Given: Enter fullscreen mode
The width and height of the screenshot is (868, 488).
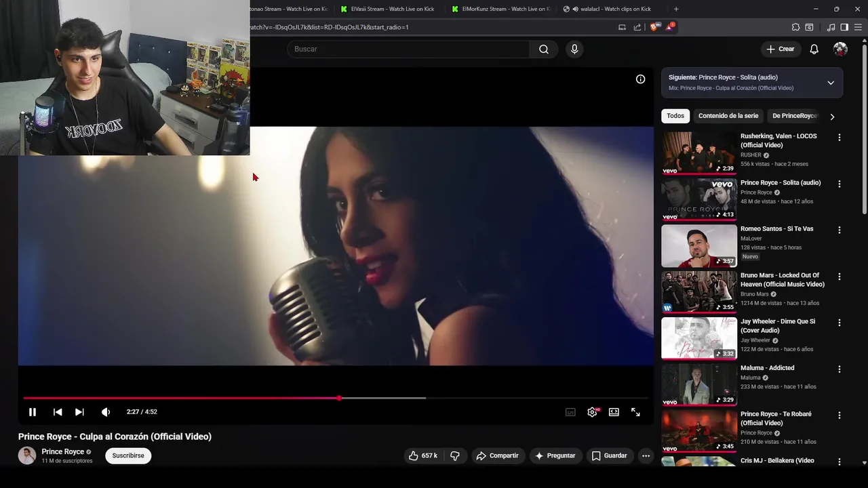Looking at the screenshot, I should [x=635, y=412].
